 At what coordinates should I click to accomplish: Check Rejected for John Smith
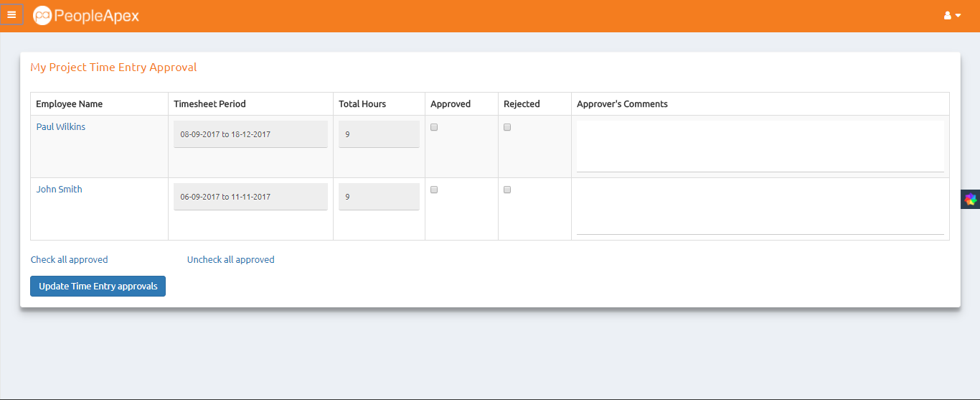[x=507, y=190]
